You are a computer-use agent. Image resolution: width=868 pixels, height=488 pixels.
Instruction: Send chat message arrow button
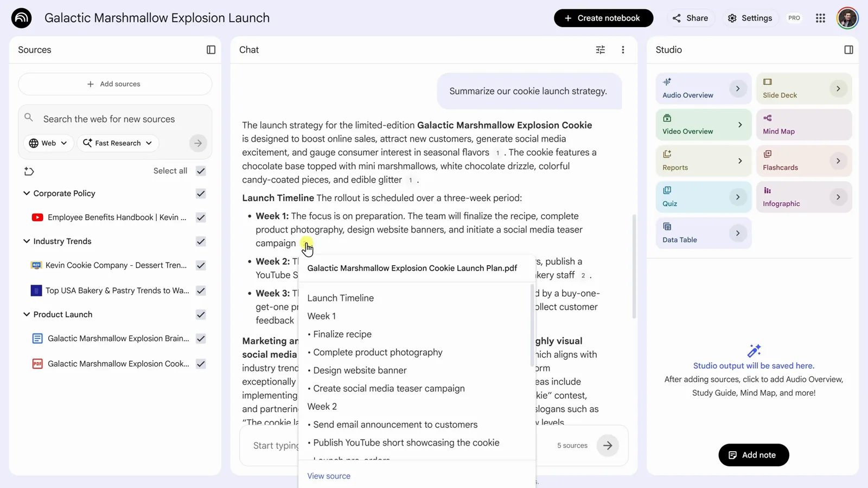[x=608, y=446]
